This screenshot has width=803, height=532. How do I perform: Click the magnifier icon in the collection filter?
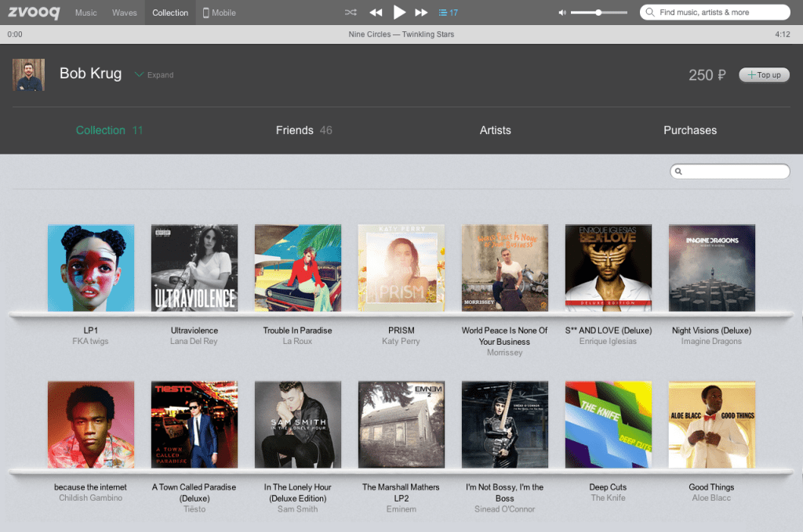pos(678,172)
